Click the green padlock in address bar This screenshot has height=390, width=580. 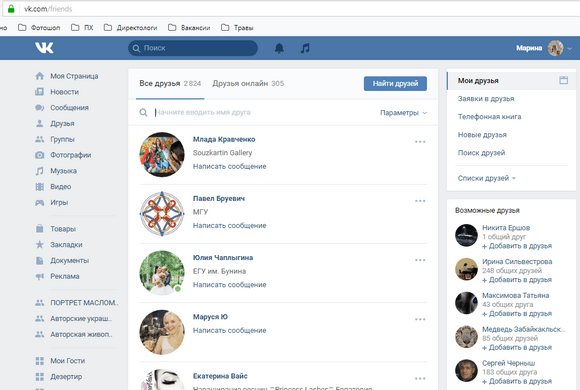point(11,9)
